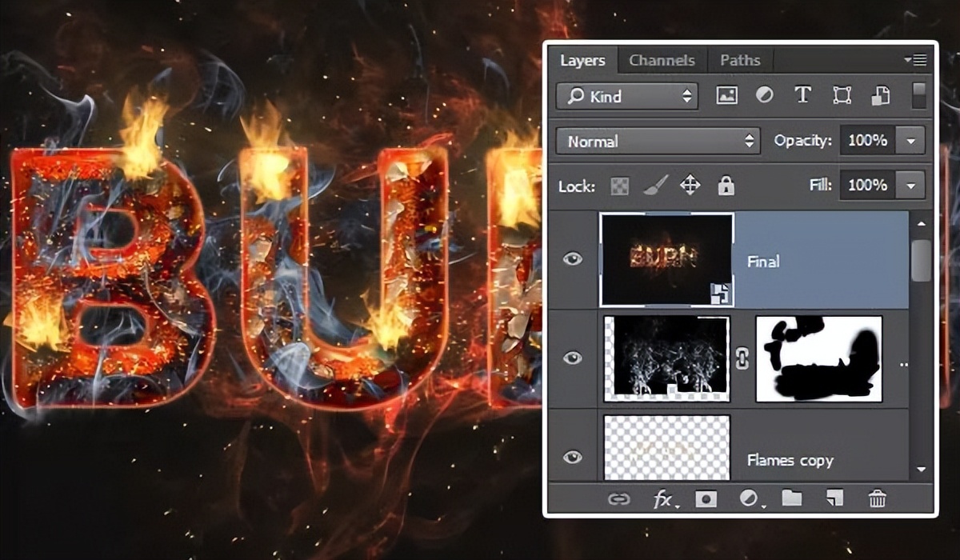
Task: Select the black and white layer mask thumbnail
Action: [818, 358]
